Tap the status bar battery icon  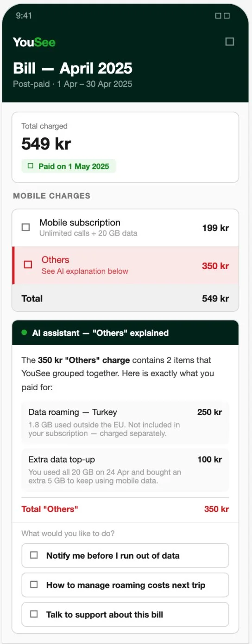click(x=227, y=16)
